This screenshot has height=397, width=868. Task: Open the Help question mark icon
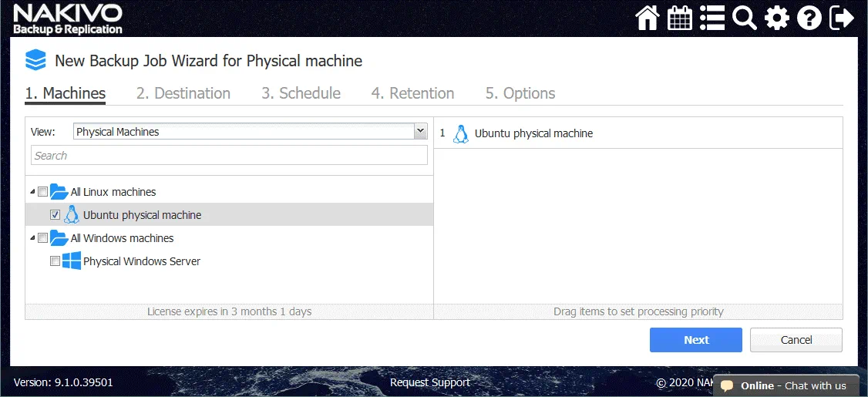click(x=809, y=18)
